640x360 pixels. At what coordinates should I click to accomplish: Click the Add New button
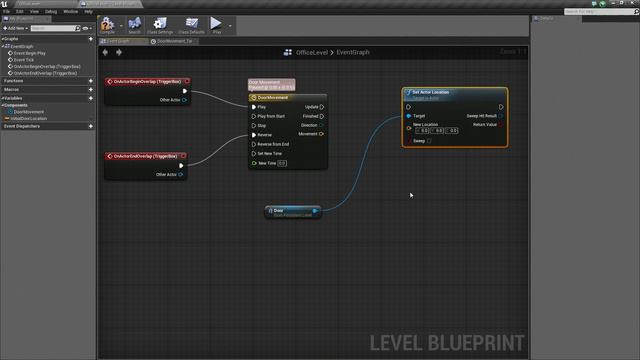(x=16, y=28)
